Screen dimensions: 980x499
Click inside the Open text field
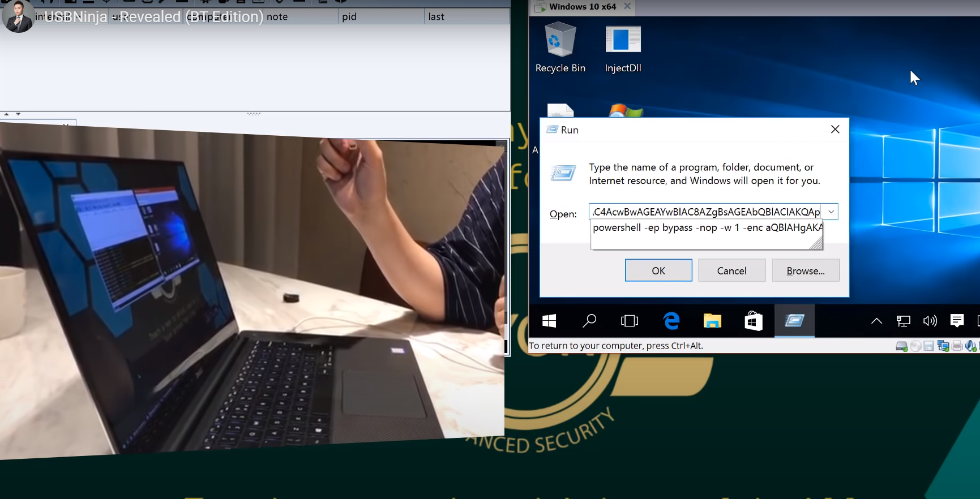pos(706,212)
